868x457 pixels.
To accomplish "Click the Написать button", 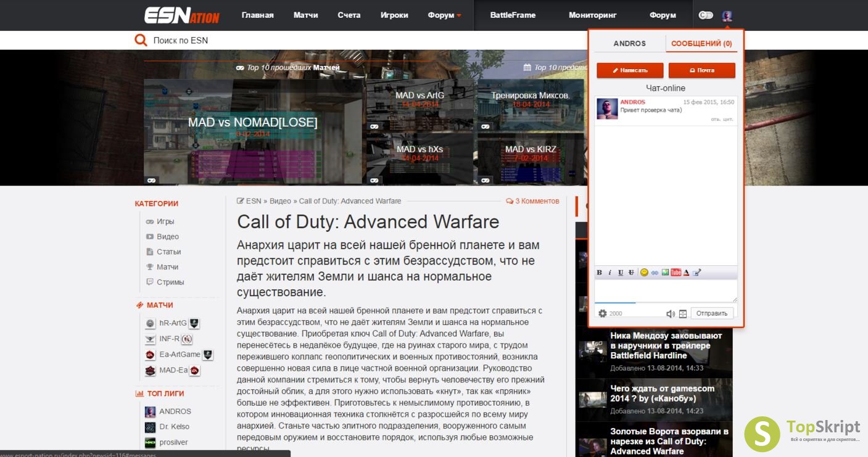I will coord(630,70).
